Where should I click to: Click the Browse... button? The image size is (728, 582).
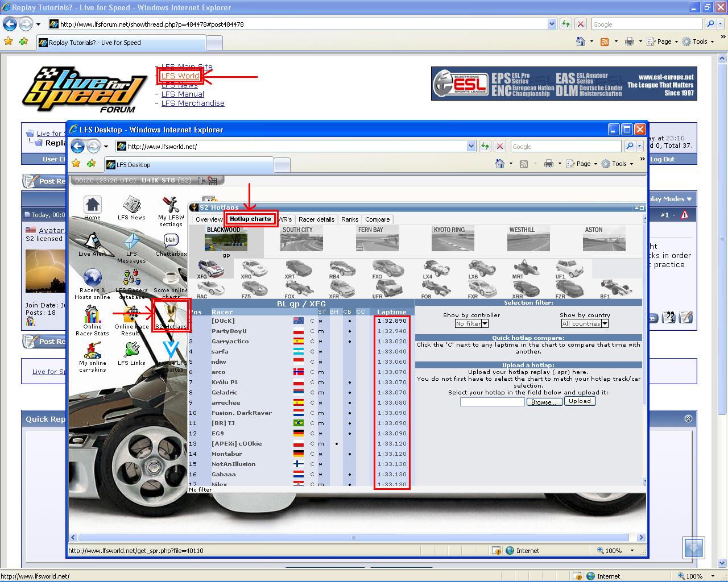[544, 401]
